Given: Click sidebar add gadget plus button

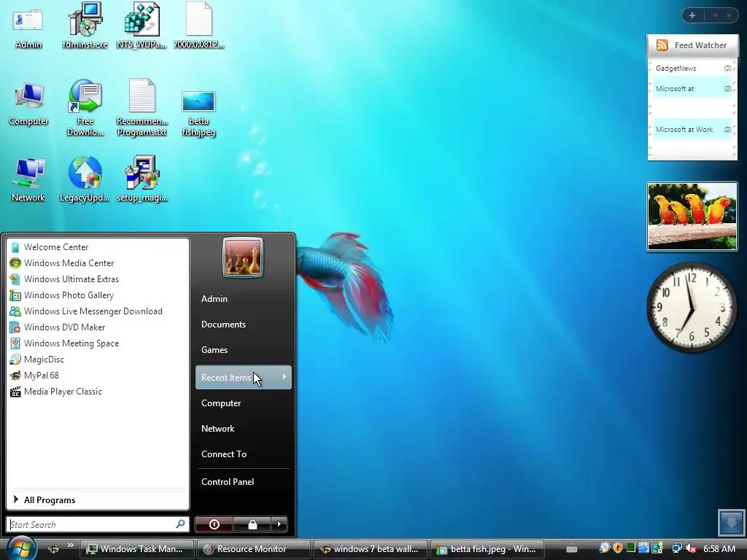Looking at the screenshot, I should pos(692,15).
